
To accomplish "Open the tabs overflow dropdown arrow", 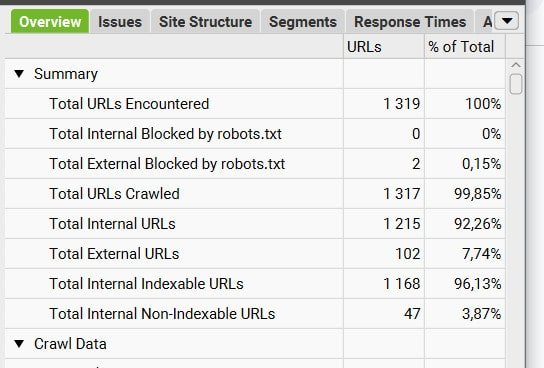I will [x=507, y=21].
